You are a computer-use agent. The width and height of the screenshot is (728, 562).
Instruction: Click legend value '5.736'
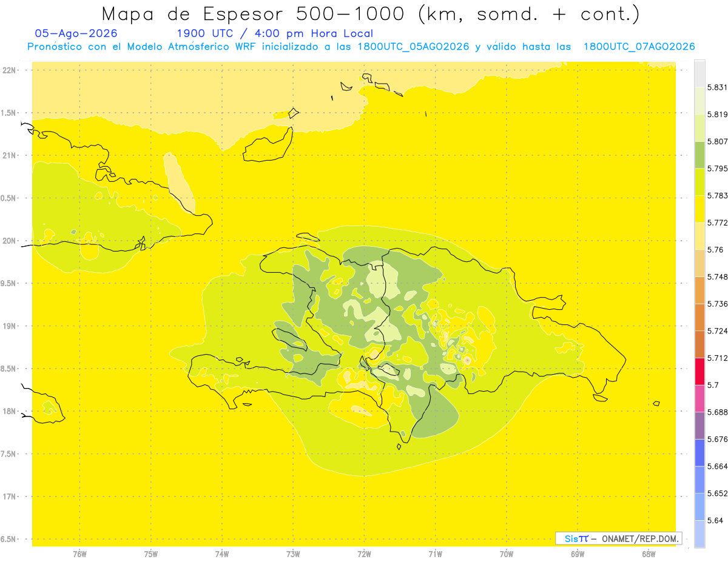pyautogui.click(x=718, y=304)
